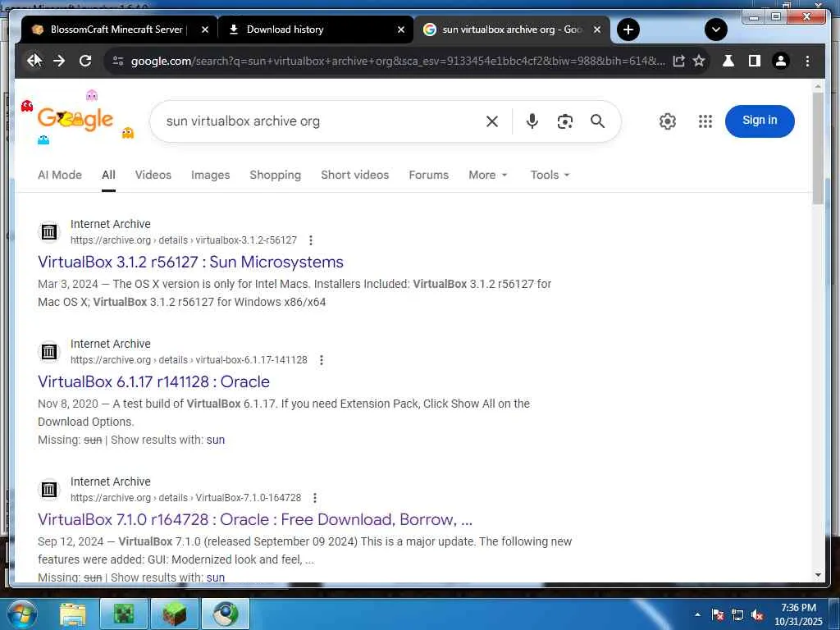Close the Download history tab
The width and height of the screenshot is (840, 630).
click(x=400, y=30)
